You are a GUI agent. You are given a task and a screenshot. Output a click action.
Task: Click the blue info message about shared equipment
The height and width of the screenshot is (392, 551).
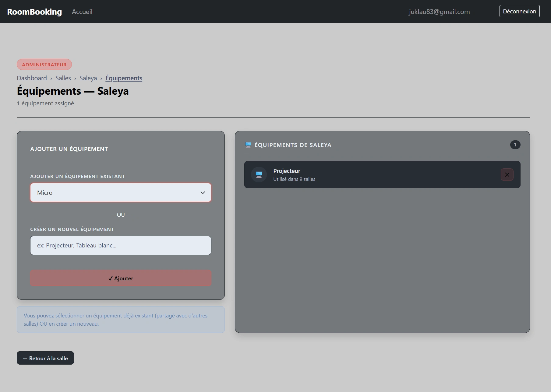(x=121, y=320)
